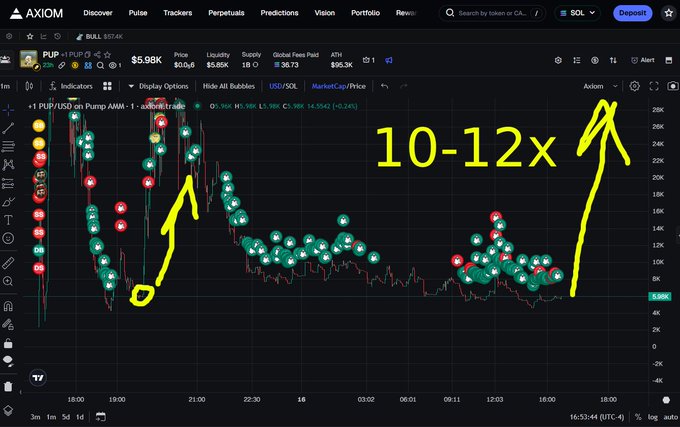Image resolution: width=680 pixels, height=427 pixels.
Task: Select the pattern drawing tool
Action: pyautogui.click(x=8, y=165)
